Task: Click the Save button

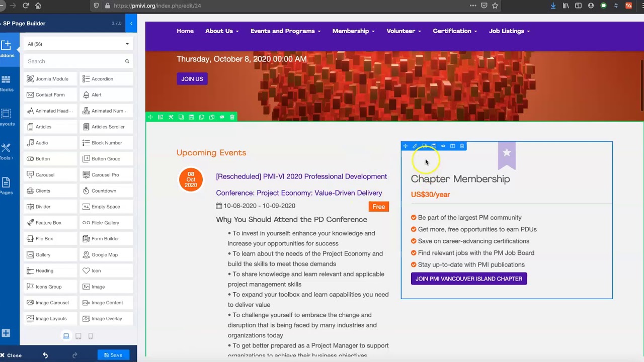Action: (113, 355)
